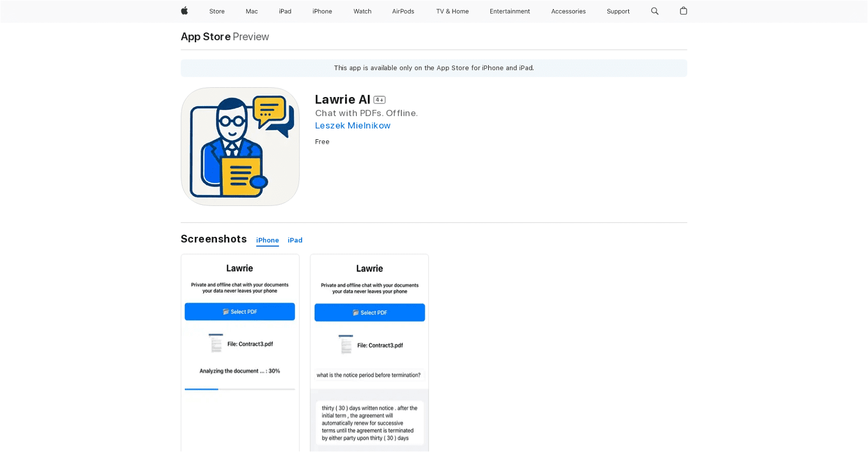Image resolution: width=868 pixels, height=452 pixels.
Task: Open the shopping bag icon
Action: click(684, 11)
